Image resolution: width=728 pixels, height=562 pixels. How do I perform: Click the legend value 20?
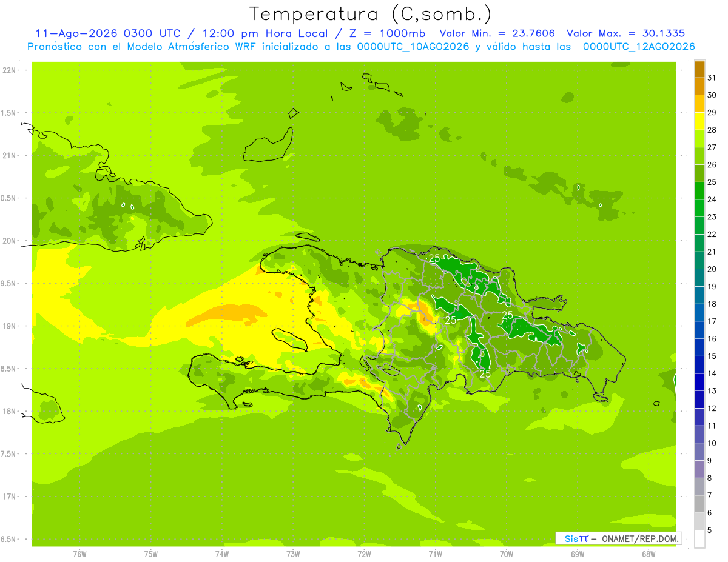(x=712, y=269)
